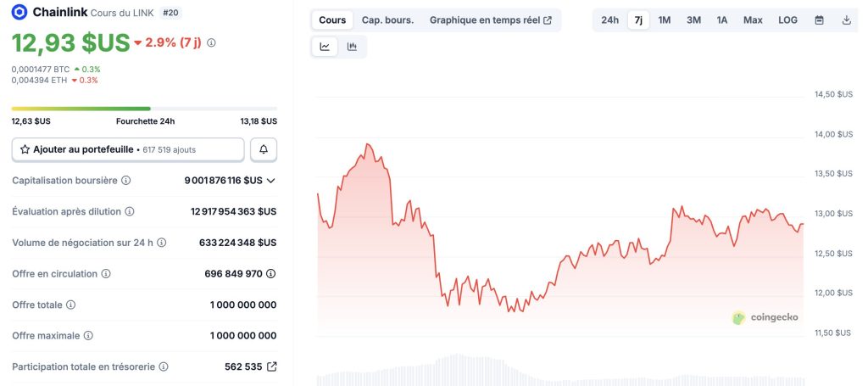Viewport: 868px width, 386px height.
Task: Select the 24h time range
Action: point(609,20)
